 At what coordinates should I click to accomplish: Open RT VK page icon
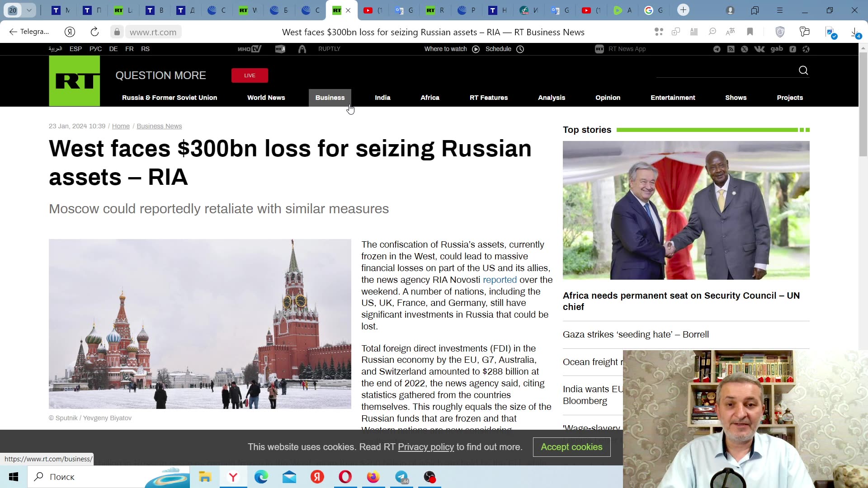coord(759,49)
